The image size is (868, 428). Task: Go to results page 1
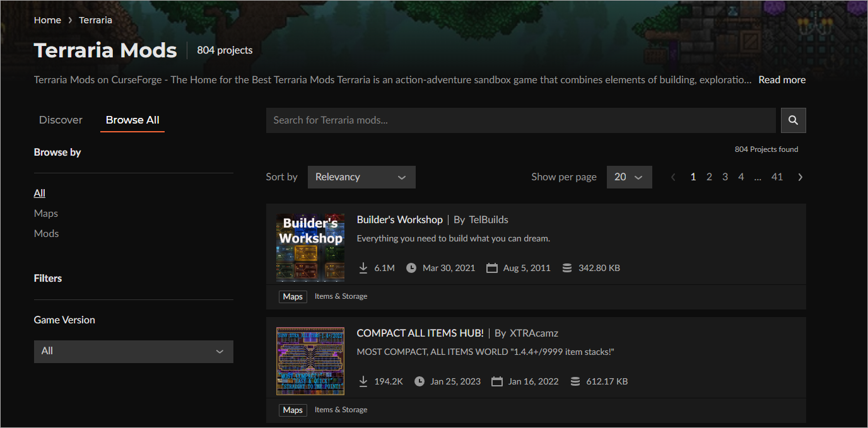coord(693,177)
